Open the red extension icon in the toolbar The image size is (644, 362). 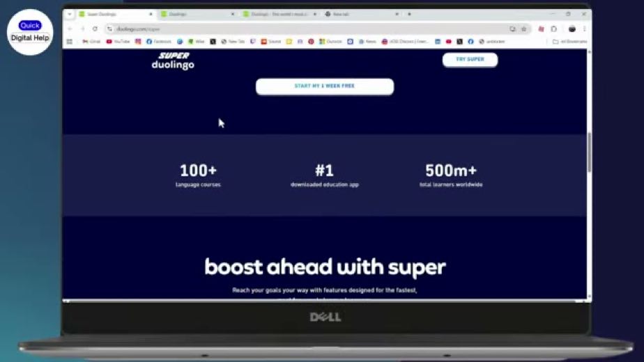542,29
